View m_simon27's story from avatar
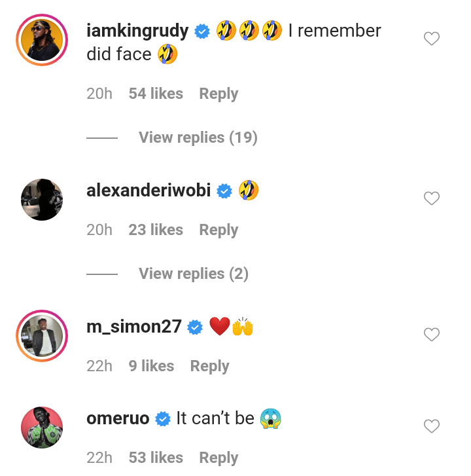This screenshot has height=476, width=471. click(42, 336)
